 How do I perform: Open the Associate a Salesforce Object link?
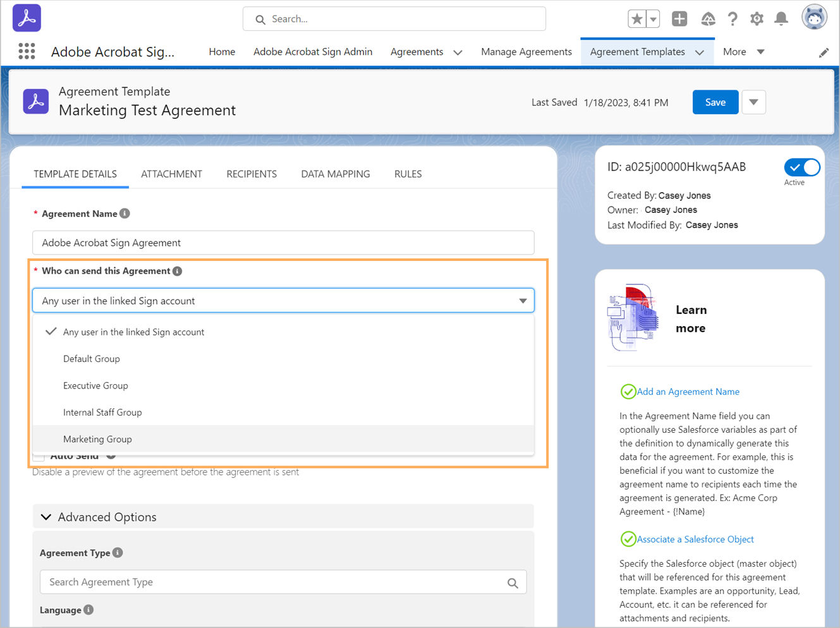[x=695, y=539]
